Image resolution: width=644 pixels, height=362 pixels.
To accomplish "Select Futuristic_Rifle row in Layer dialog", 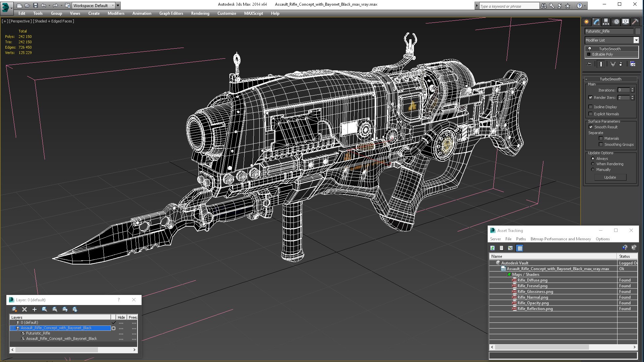I will point(38,334).
